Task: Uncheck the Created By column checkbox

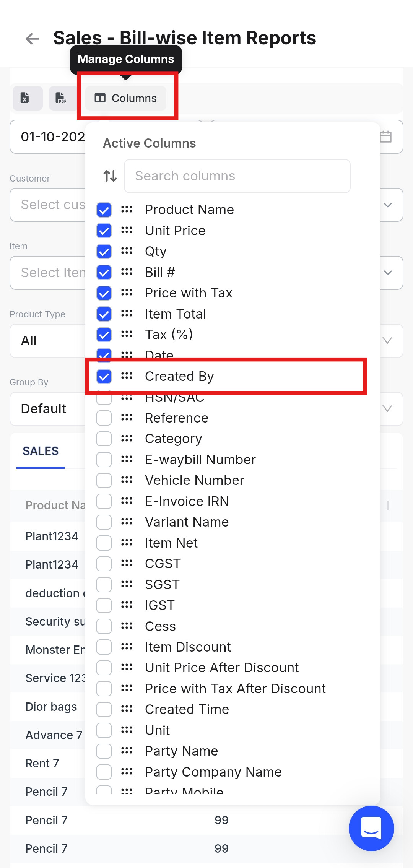Action: tap(104, 376)
